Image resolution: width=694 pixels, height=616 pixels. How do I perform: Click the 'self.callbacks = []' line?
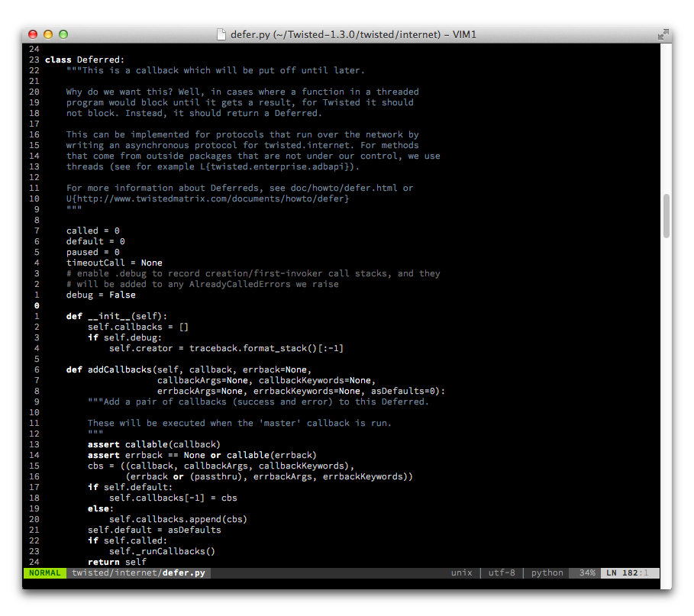(x=138, y=327)
